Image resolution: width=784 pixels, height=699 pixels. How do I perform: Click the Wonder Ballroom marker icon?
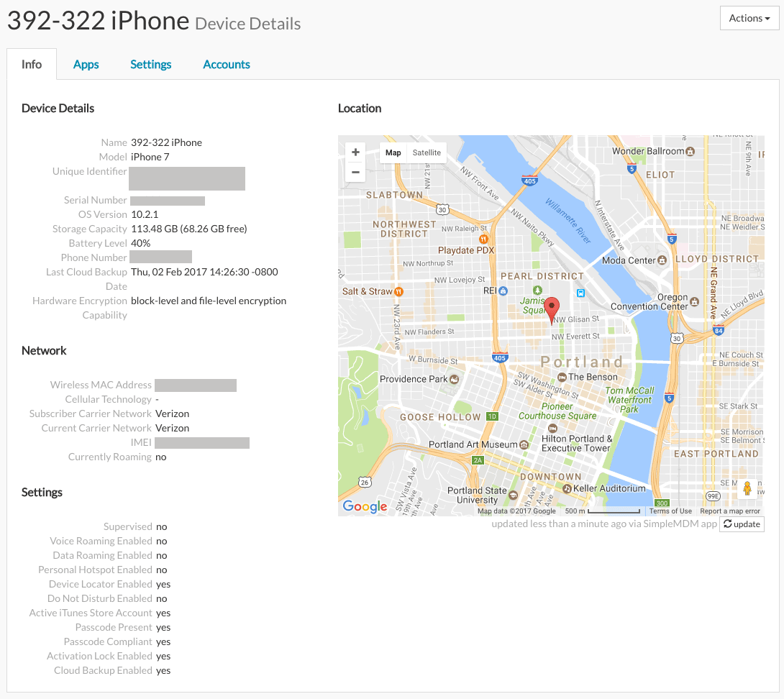pos(690,151)
